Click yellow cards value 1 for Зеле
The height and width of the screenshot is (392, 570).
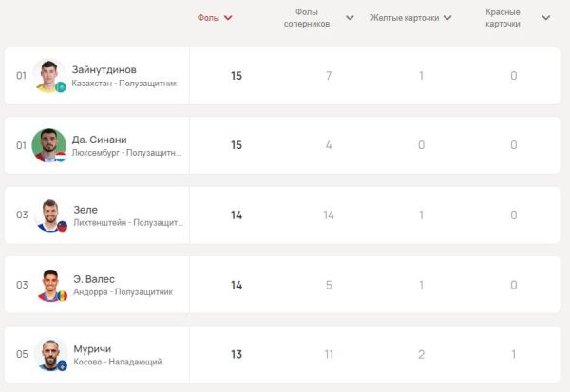click(x=421, y=215)
